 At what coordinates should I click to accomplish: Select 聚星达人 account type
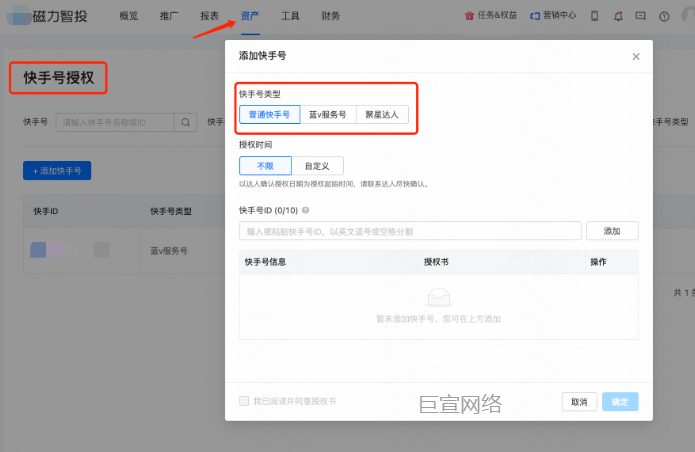382,114
